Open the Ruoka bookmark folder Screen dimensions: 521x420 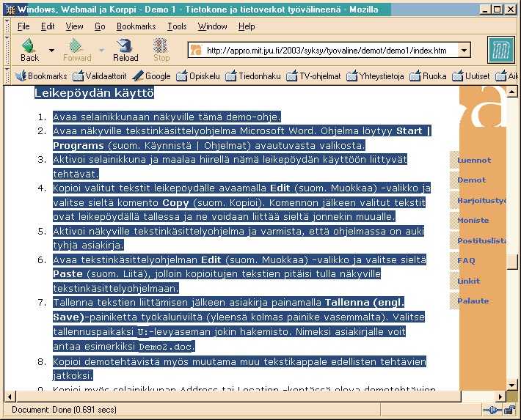click(x=428, y=76)
